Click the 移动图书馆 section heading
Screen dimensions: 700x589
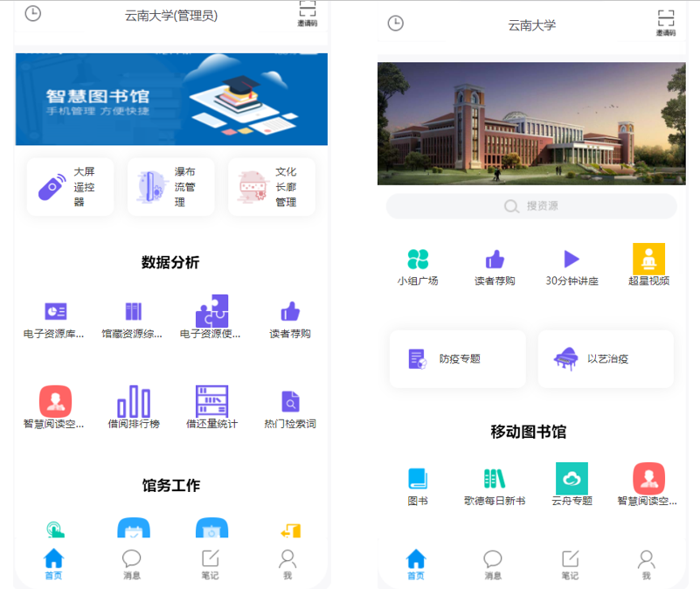click(x=529, y=432)
